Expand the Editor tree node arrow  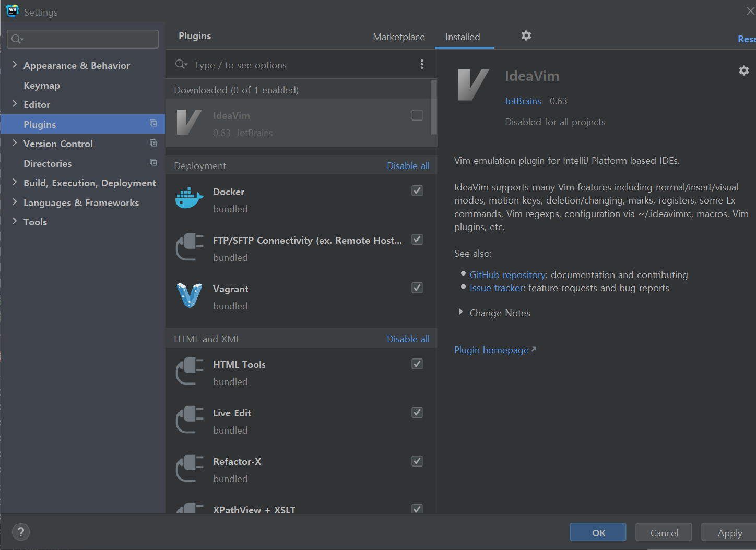(15, 104)
